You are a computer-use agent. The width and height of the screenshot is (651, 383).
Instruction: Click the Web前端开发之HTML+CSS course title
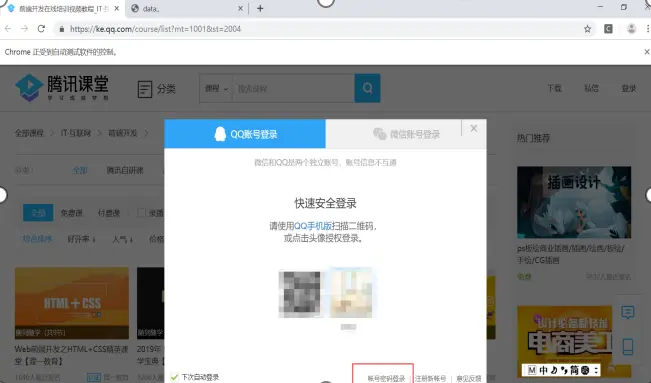(x=71, y=355)
